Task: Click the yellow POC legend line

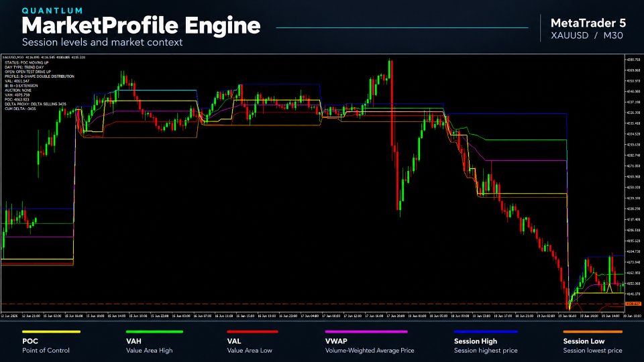Action: point(52,332)
